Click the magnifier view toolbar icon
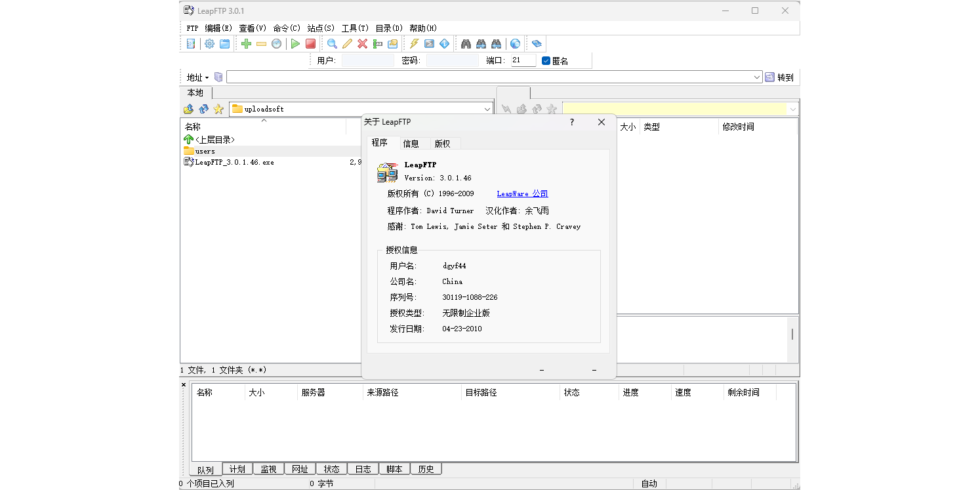Screen dimensions: 980x490 332,44
